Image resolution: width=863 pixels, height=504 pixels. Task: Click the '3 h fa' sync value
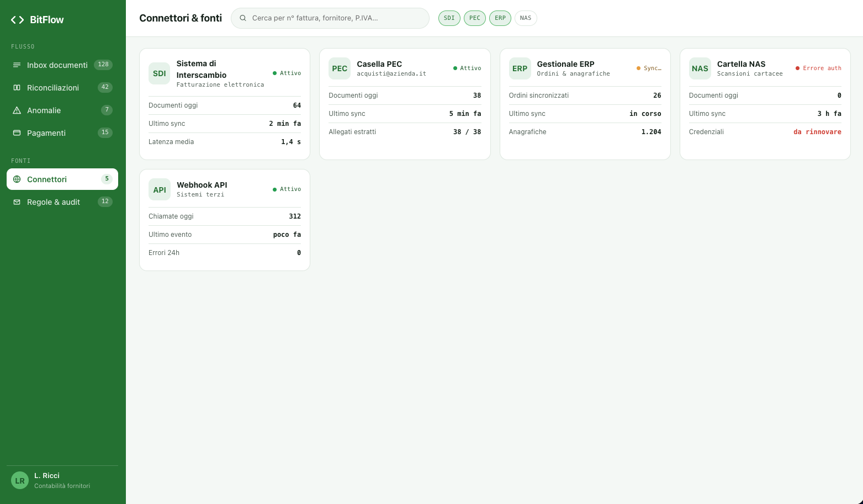(x=829, y=114)
